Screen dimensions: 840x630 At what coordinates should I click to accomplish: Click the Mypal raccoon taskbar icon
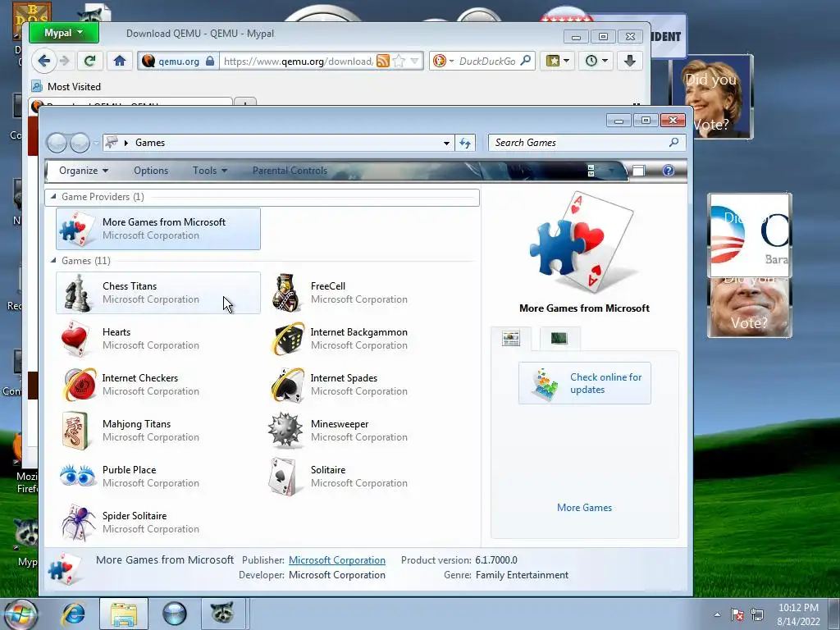click(223, 614)
